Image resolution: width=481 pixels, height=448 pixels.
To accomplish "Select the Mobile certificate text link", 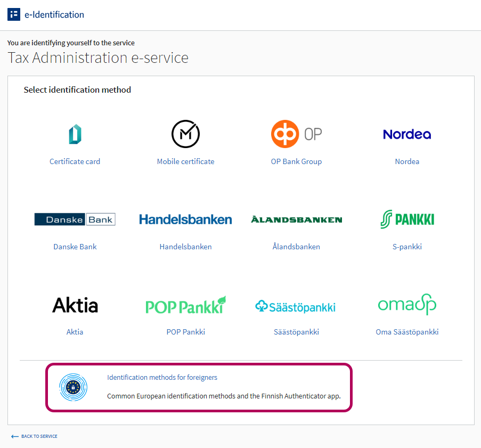I will tap(185, 161).
